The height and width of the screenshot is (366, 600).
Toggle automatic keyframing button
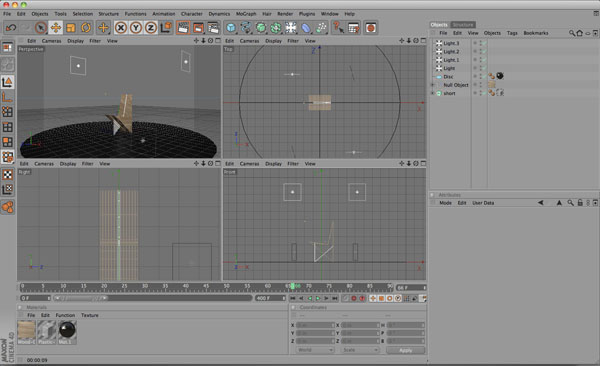coord(362,298)
